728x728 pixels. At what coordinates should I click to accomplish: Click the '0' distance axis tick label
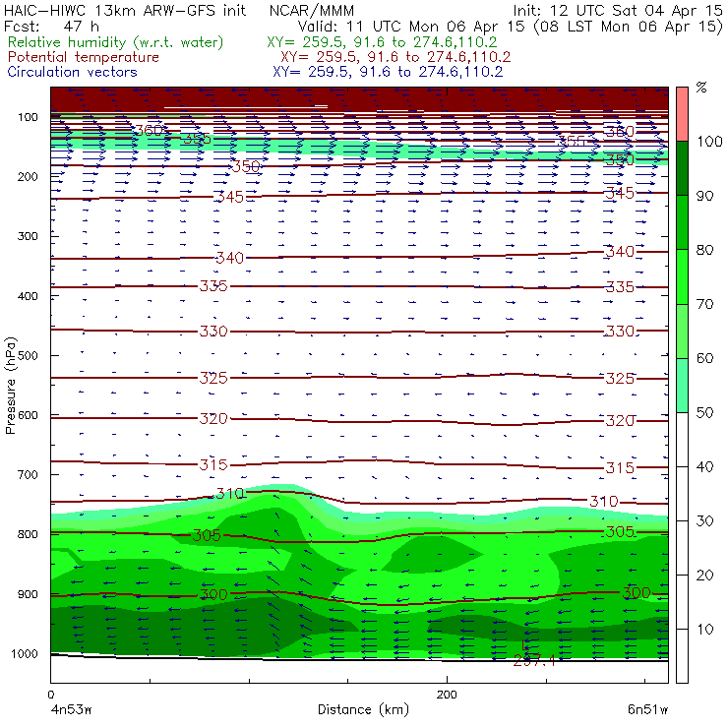click(x=50, y=695)
